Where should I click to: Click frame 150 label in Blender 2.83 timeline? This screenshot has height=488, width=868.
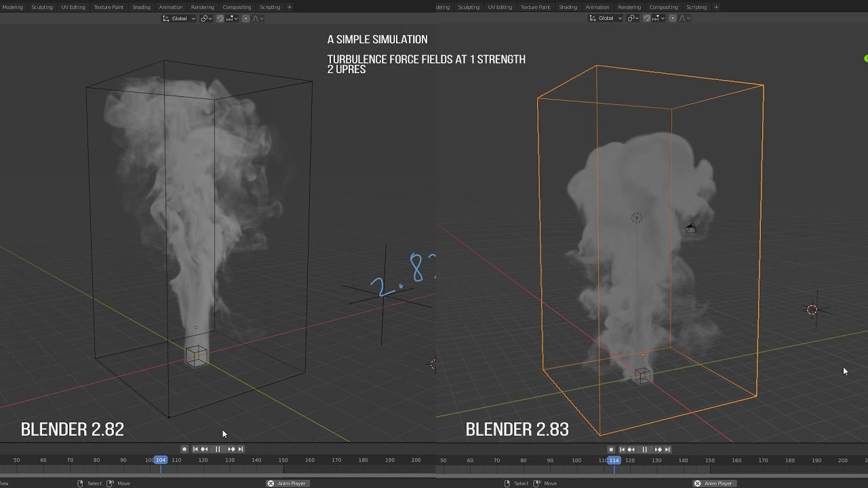pyautogui.click(x=710, y=460)
